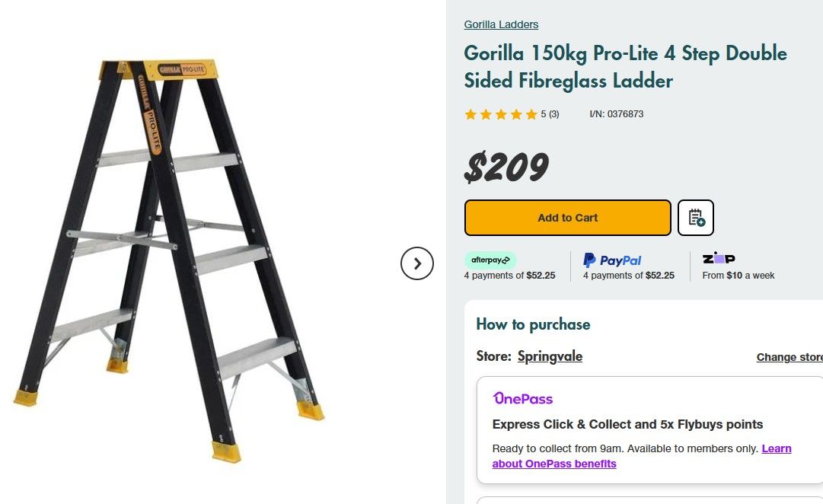This screenshot has width=823, height=504.
Task: Click Change store to pick another location
Action: coord(789,356)
